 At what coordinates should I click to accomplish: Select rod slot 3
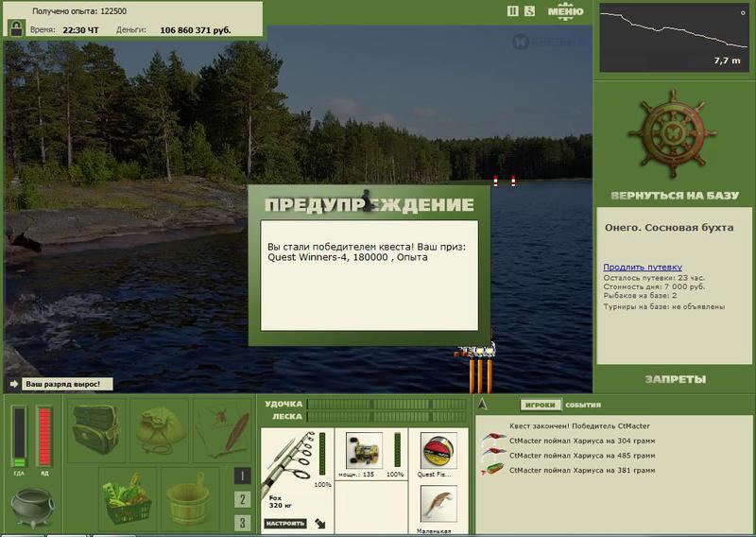click(x=242, y=523)
